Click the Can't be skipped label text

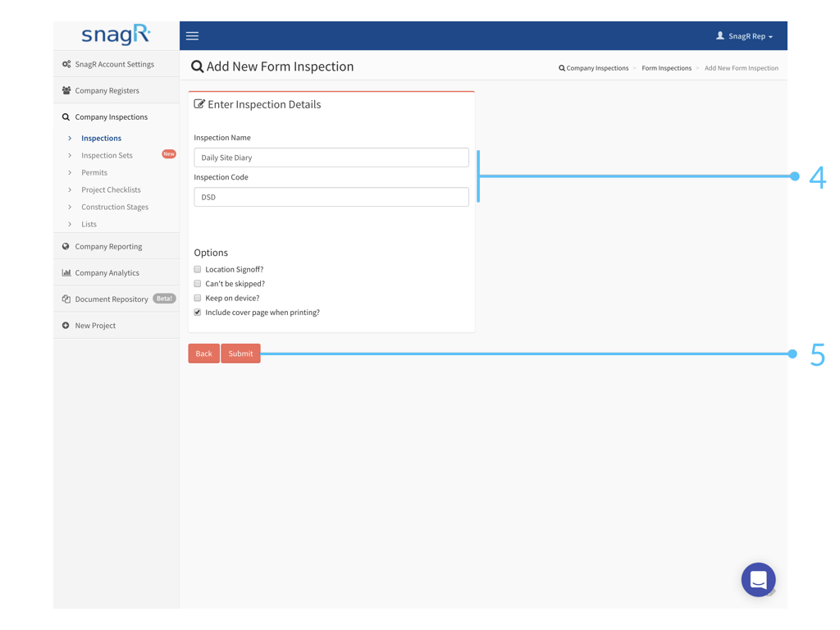coord(235,283)
